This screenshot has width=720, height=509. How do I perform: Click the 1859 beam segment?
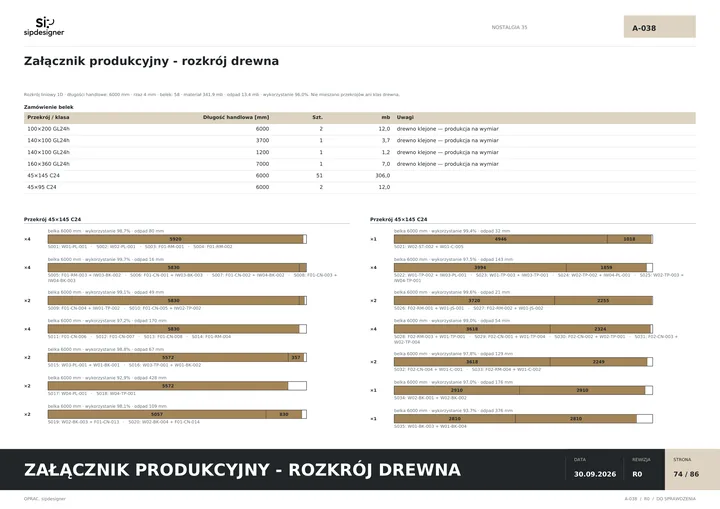[x=606, y=267]
